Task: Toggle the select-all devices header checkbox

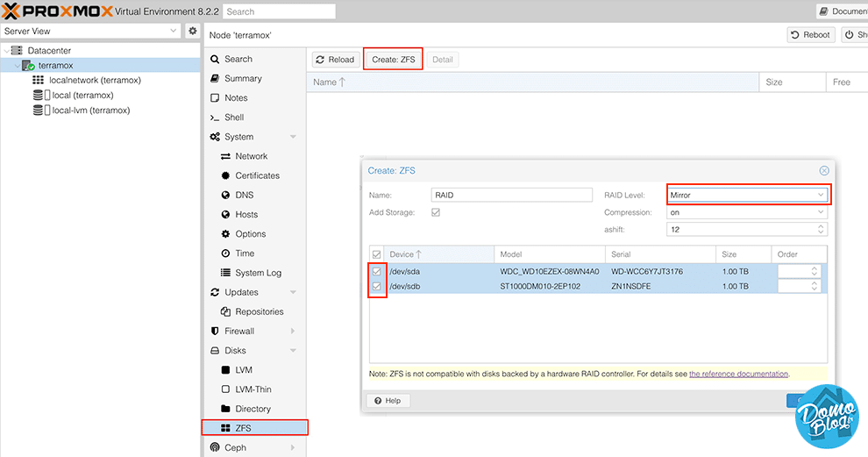Action: [x=376, y=254]
